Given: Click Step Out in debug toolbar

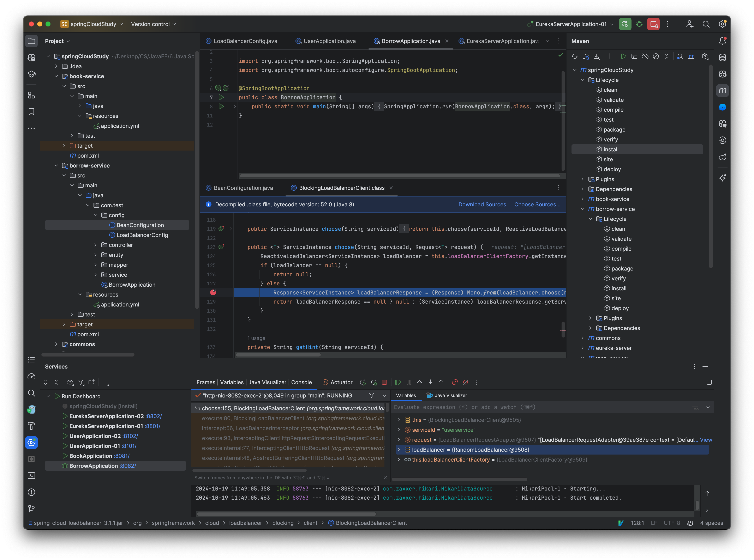Looking at the screenshot, I should click(x=441, y=382).
